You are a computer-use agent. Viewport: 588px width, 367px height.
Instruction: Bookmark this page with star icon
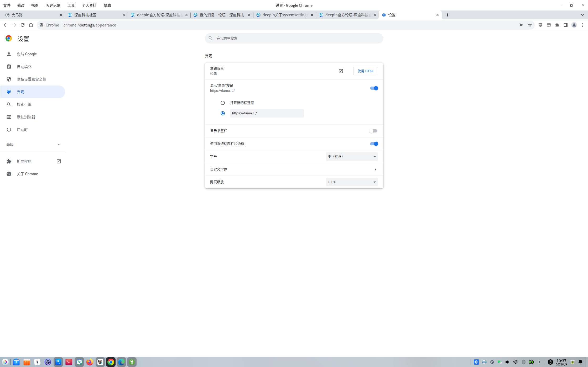pyautogui.click(x=530, y=25)
